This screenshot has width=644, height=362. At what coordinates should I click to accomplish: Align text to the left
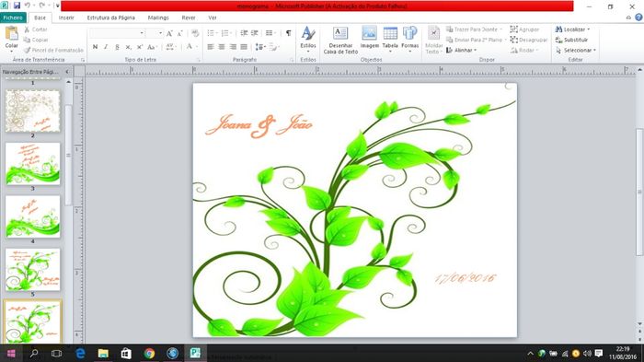coord(211,47)
